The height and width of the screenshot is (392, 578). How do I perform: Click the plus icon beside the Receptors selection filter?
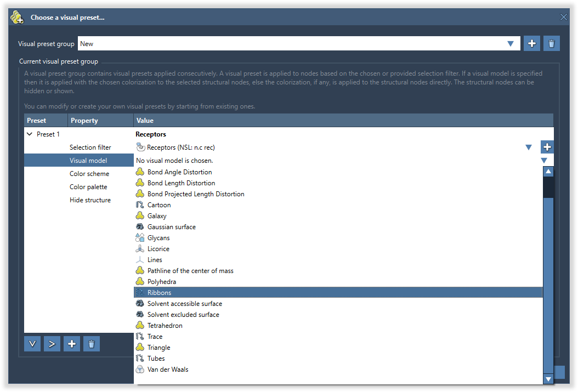pyautogui.click(x=547, y=147)
